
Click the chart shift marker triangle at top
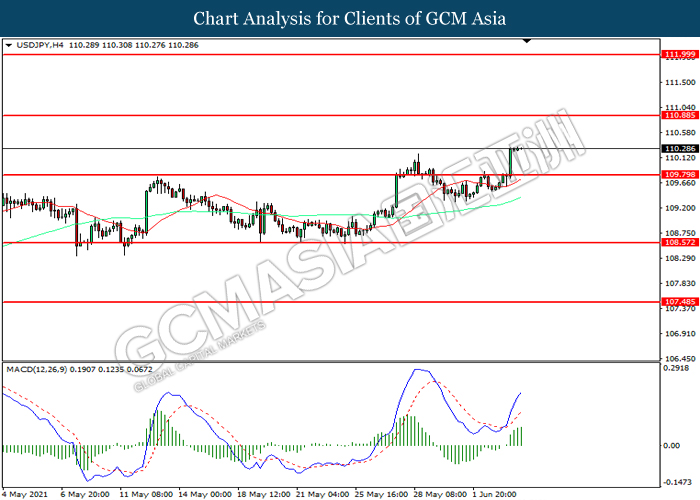[527, 41]
